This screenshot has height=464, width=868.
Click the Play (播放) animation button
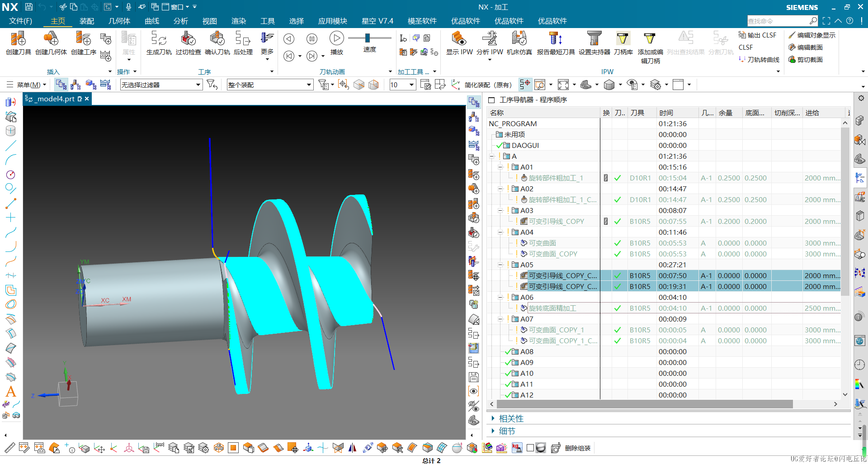[x=336, y=38]
